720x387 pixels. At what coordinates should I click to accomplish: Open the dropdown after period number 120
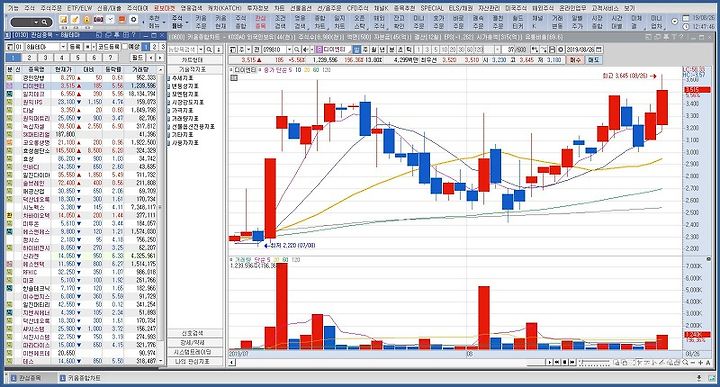497,50
